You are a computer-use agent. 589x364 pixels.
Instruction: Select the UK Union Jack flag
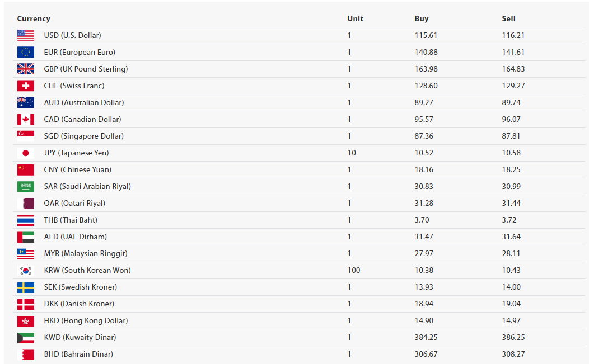[x=26, y=69]
